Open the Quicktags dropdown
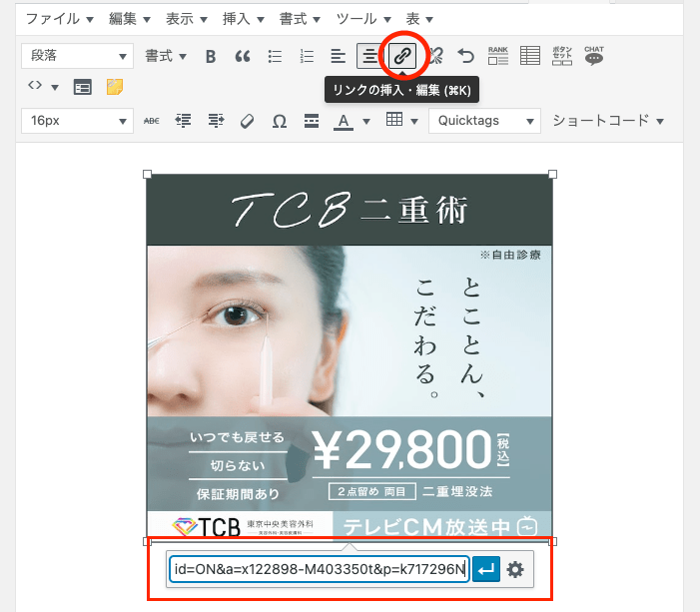The image size is (700, 612). 485,121
